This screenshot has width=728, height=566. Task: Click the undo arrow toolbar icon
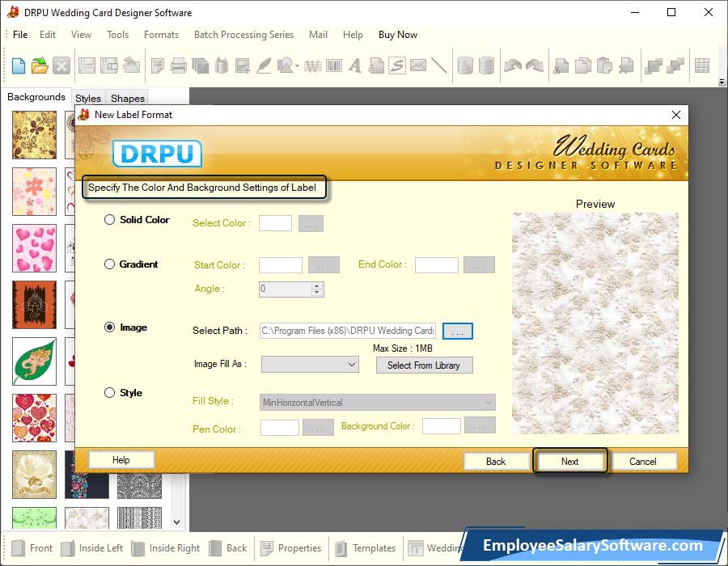tap(513, 65)
